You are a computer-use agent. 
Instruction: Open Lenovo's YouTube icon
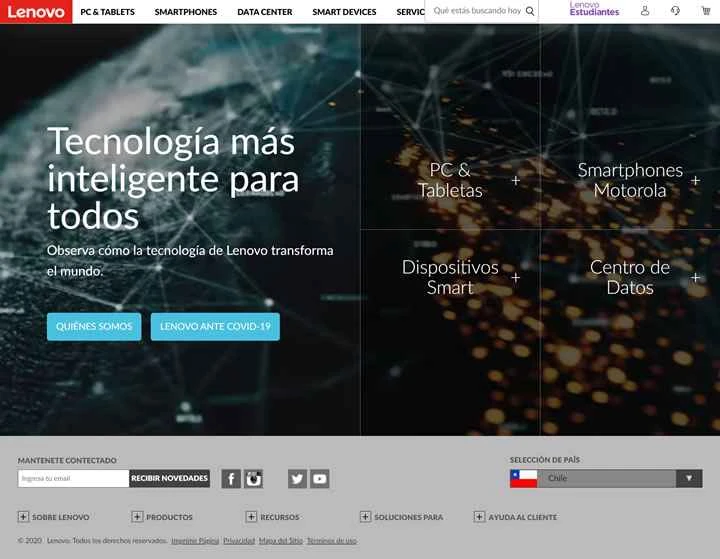[x=320, y=479]
